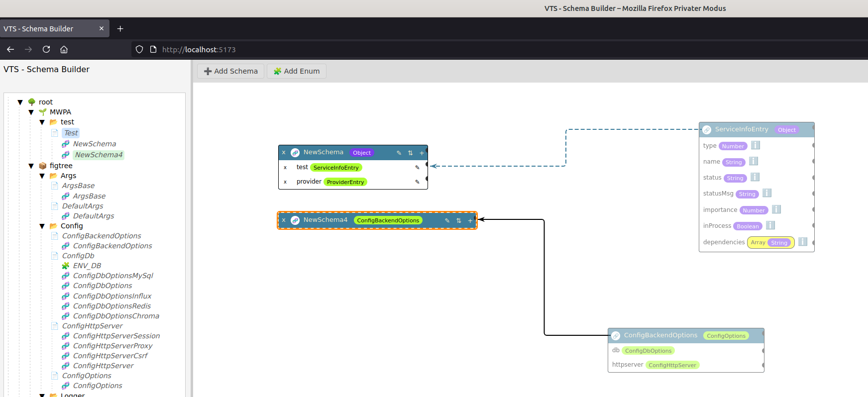
Task: Switch to the VTS - Schema Builder tab
Action: click(55, 28)
